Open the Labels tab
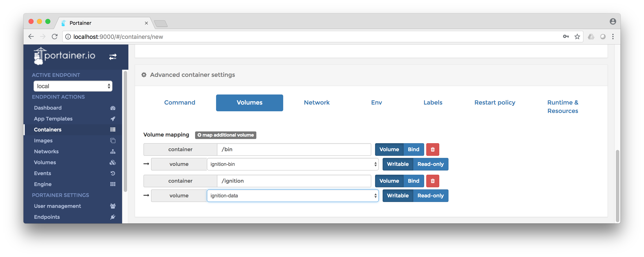The image size is (644, 257). tap(433, 103)
